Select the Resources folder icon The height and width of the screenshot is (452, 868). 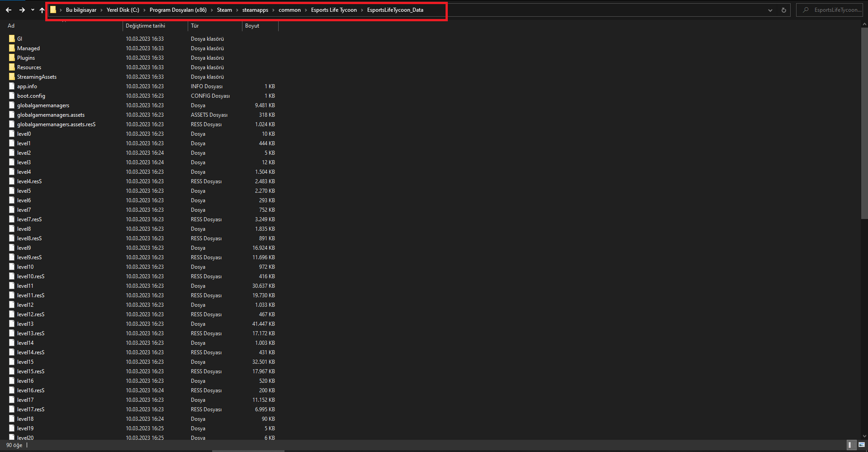tap(12, 67)
